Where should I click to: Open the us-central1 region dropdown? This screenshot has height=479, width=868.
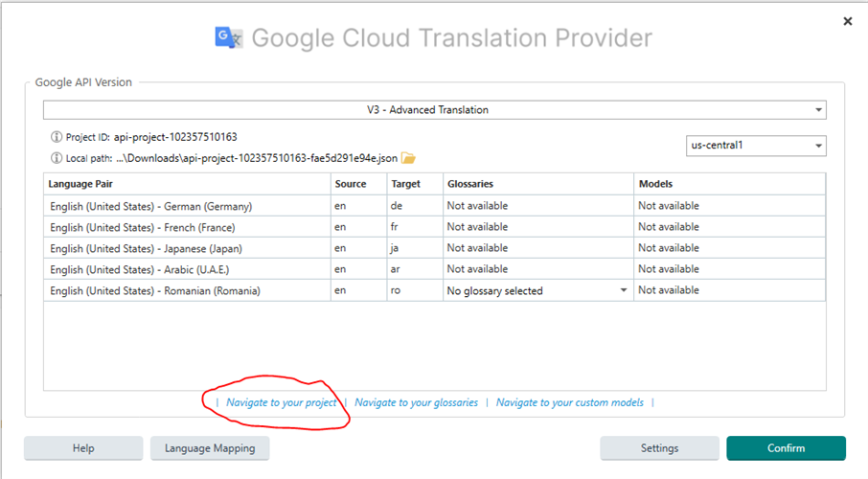point(756,146)
